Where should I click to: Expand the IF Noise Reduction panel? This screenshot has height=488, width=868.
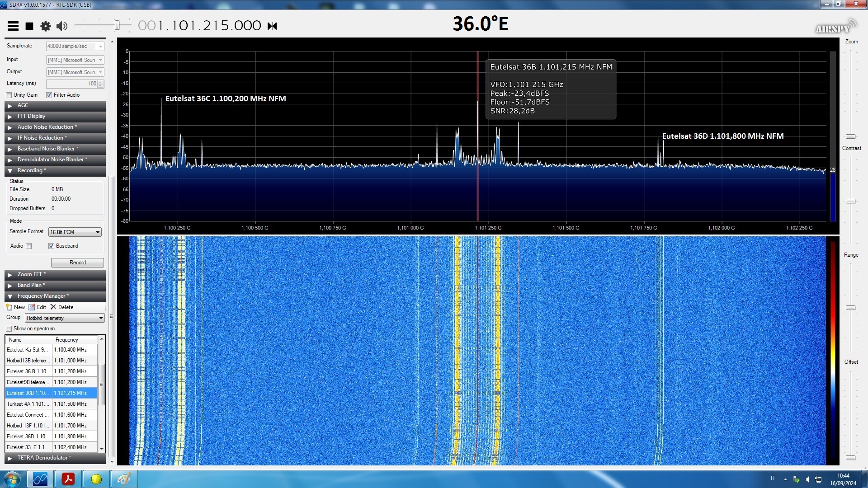55,138
